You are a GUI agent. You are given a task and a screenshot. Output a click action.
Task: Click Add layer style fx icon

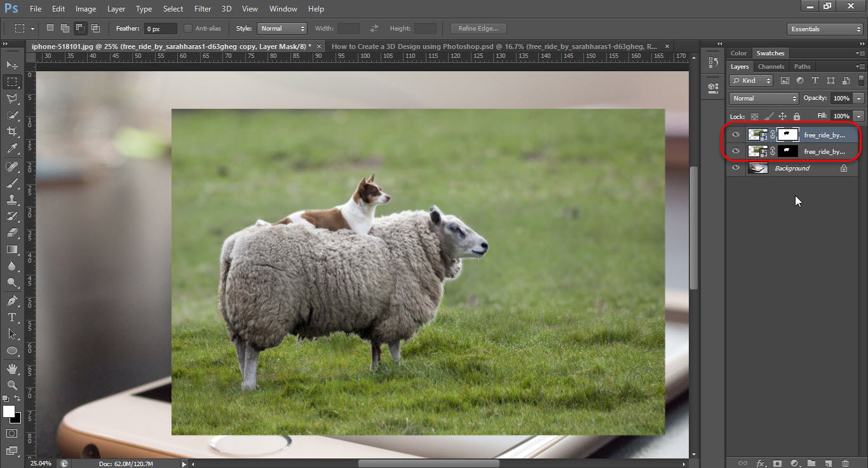[x=760, y=463]
